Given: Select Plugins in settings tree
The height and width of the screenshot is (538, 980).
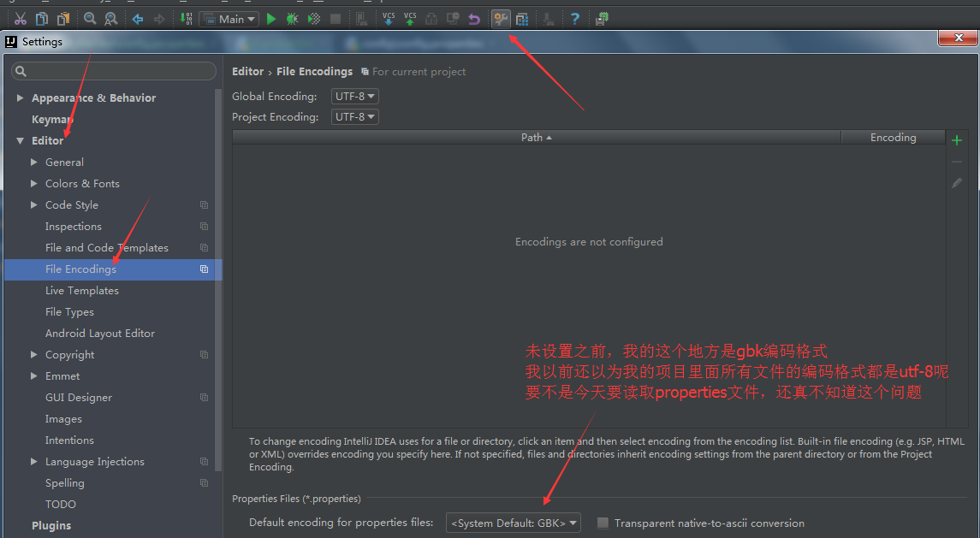Looking at the screenshot, I should coord(51,525).
